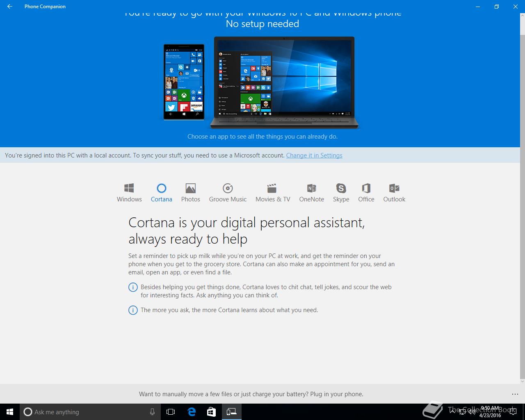
Task: Launch Microsoft Edge from taskbar
Action: click(x=192, y=412)
